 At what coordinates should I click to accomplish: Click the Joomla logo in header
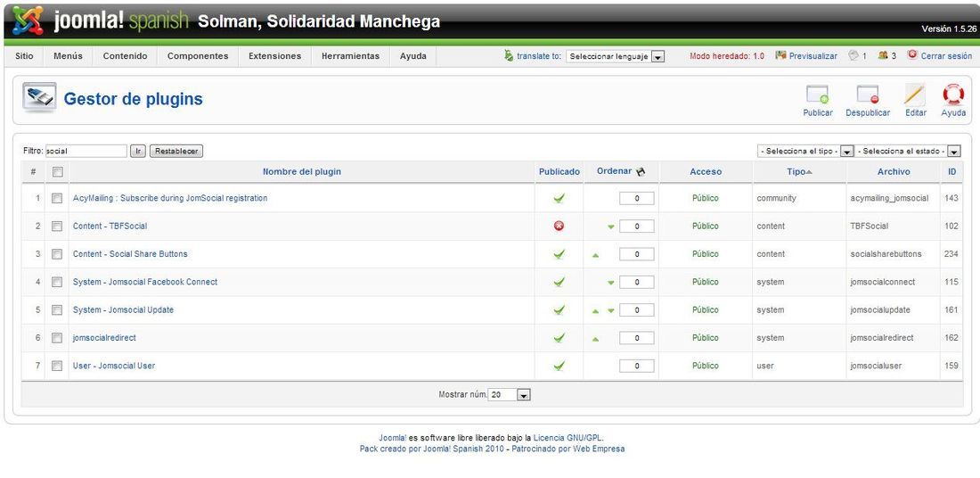point(28,21)
